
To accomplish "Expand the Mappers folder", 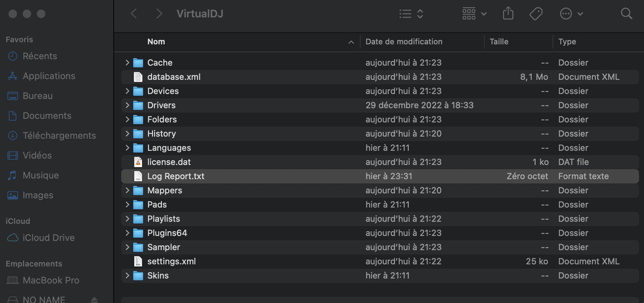I will click(127, 190).
